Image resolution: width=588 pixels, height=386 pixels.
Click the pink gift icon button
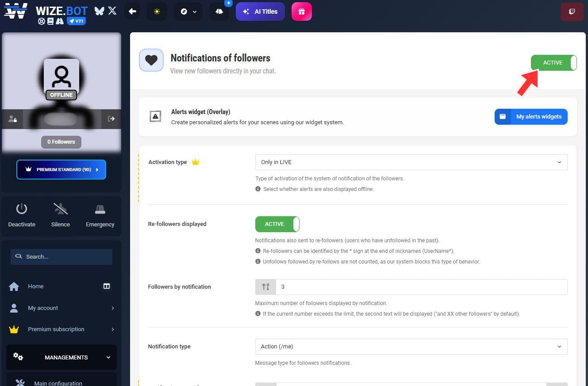pos(301,11)
